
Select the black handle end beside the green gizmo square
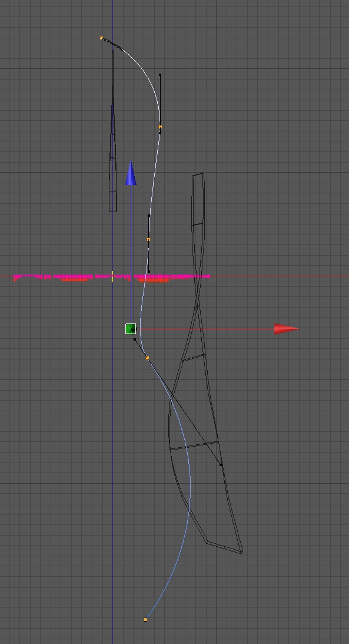tap(135, 339)
